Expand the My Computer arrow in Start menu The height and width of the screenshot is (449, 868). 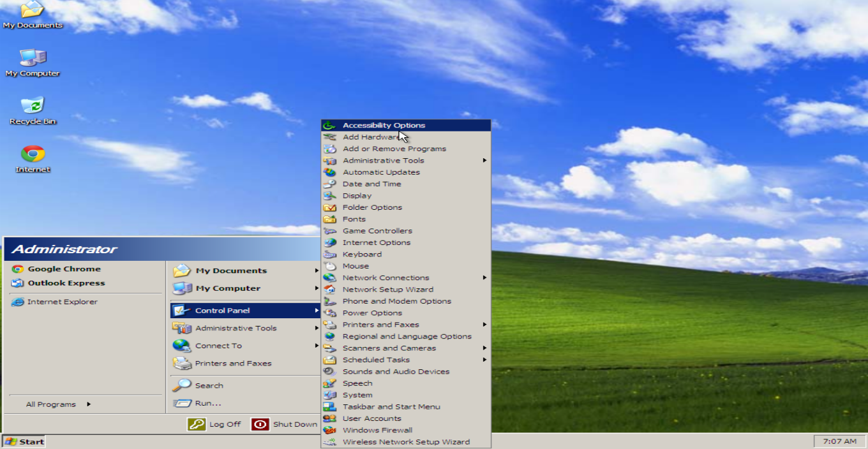(317, 288)
